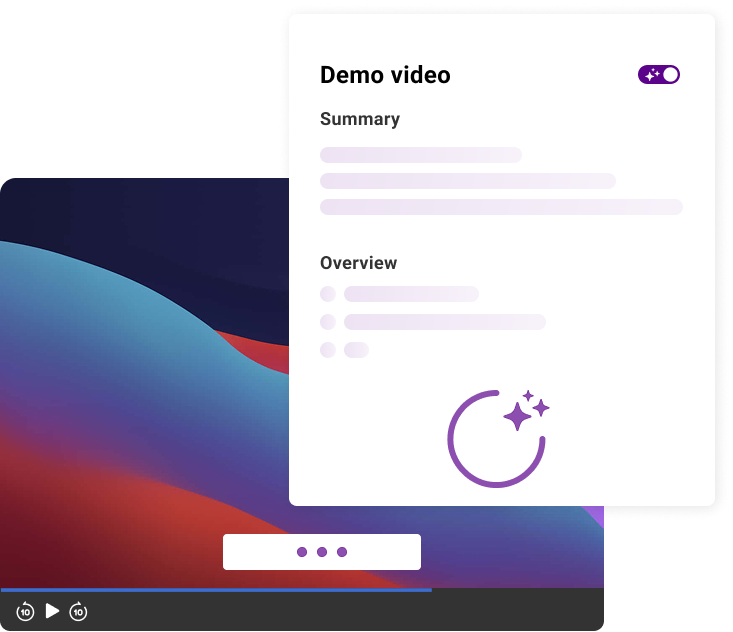
Task: Click the AI sparkle loading circle icon
Action: pyautogui.click(x=498, y=438)
